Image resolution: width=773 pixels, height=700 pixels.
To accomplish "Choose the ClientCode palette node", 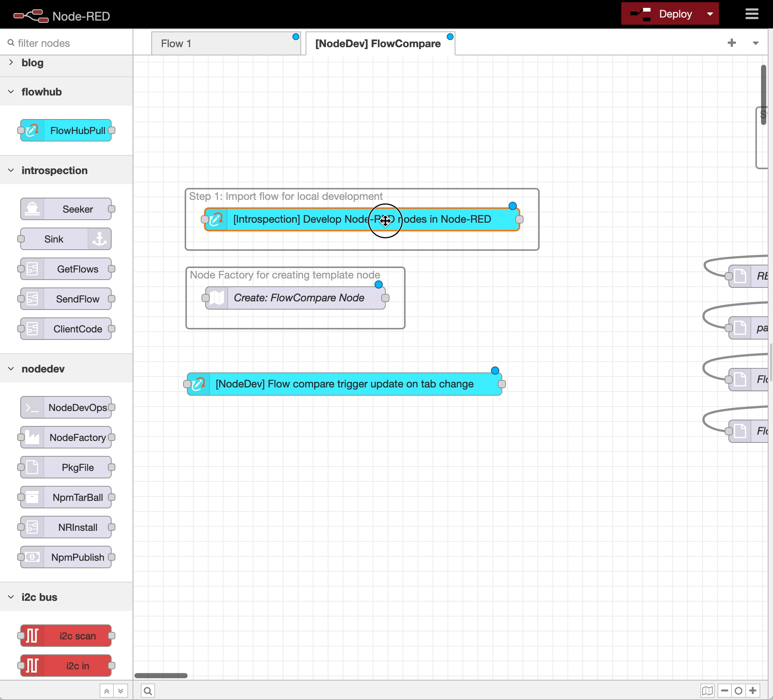I will pos(66,329).
